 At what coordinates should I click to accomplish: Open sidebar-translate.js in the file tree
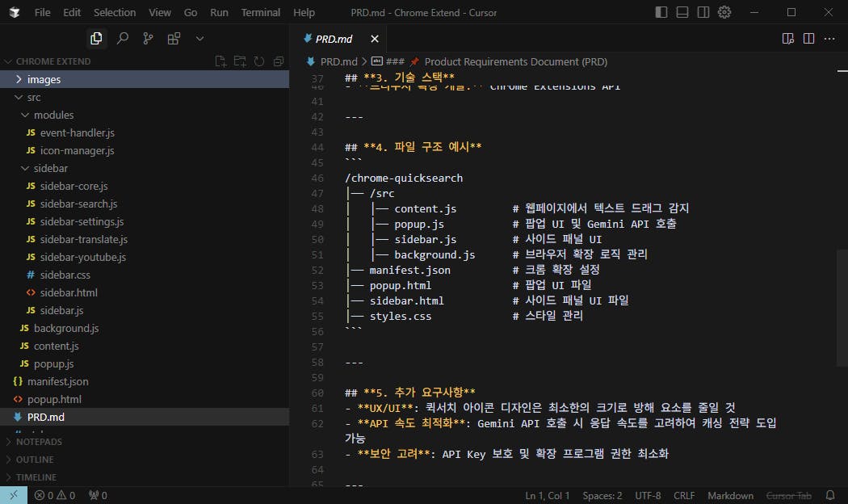click(x=83, y=239)
